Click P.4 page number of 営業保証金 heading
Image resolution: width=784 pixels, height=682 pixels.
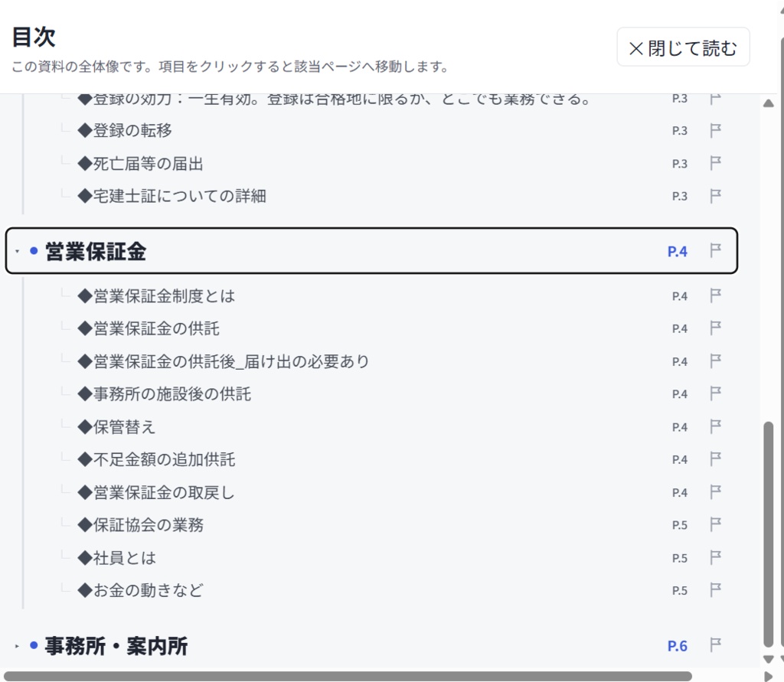click(x=678, y=251)
